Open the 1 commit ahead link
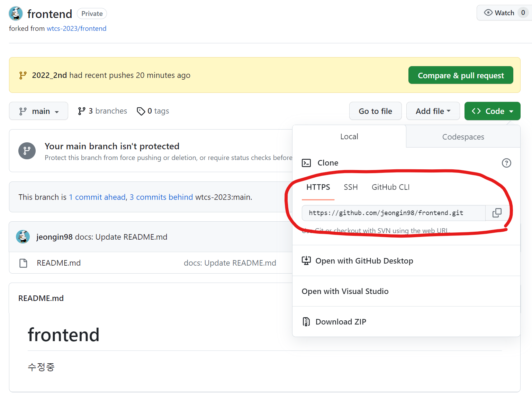The image size is (532, 400). [x=97, y=197]
